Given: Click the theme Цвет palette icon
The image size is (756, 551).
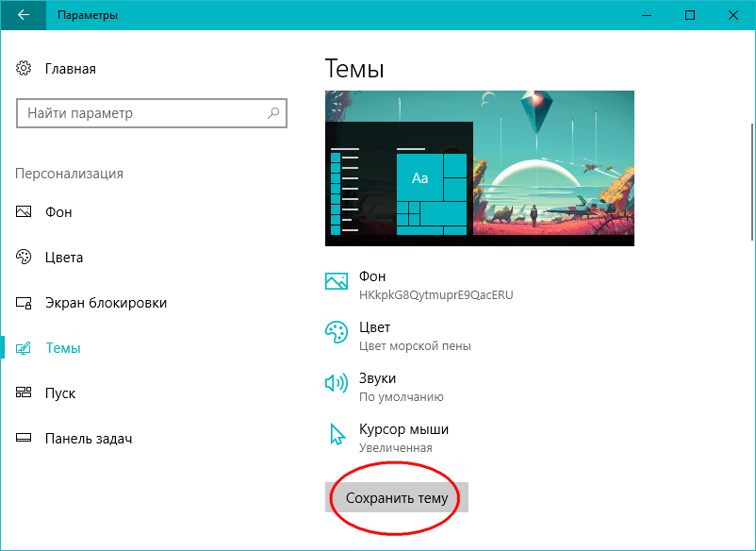Looking at the screenshot, I should pyautogui.click(x=337, y=332).
